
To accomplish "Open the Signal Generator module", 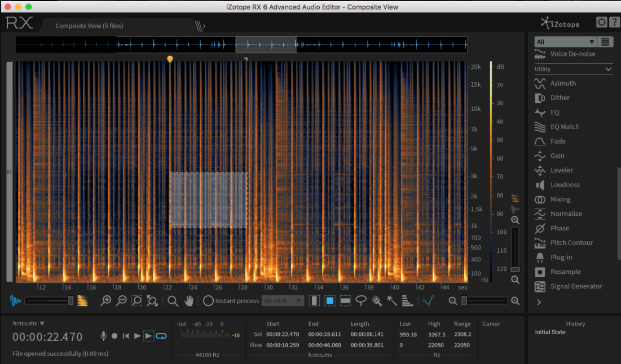I will (x=576, y=286).
